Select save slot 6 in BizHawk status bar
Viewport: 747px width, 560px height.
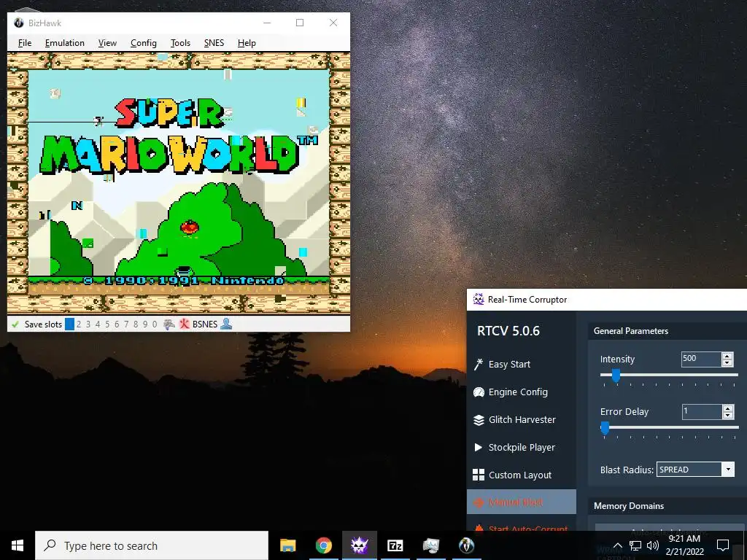(117, 324)
